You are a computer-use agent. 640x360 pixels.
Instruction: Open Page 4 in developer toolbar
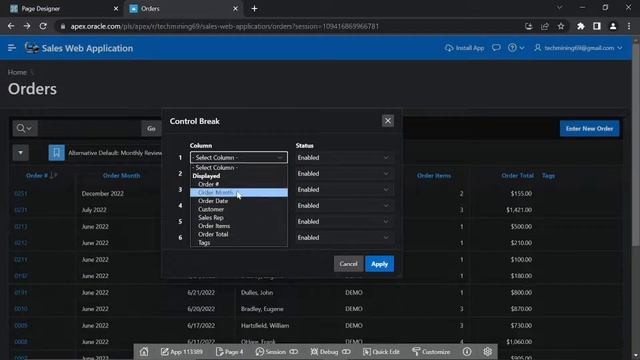click(229, 351)
